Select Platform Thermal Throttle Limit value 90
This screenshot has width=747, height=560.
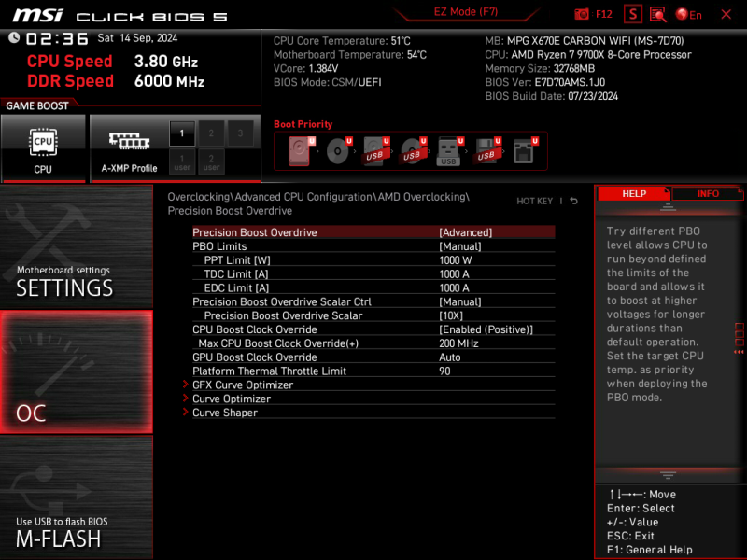point(445,371)
